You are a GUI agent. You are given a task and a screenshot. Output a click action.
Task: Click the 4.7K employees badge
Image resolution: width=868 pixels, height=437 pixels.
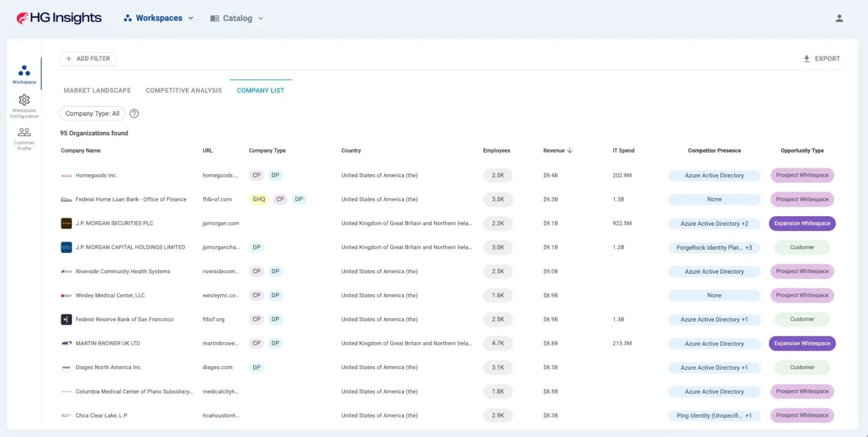(498, 343)
